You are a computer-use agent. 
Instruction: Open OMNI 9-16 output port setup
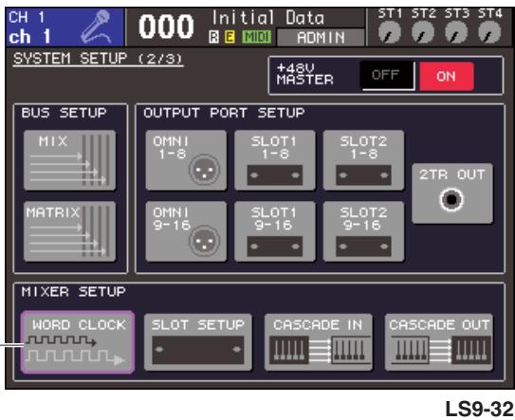tap(186, 231)
